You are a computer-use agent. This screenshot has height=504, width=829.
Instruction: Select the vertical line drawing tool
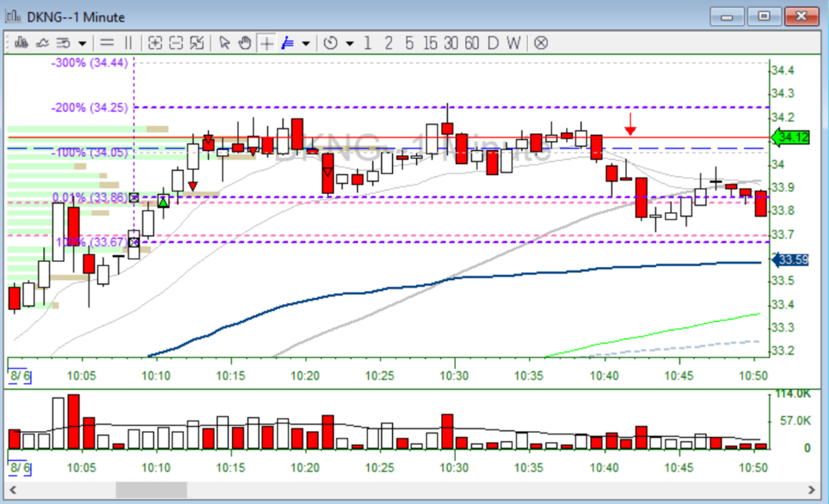tap(128, 42)
